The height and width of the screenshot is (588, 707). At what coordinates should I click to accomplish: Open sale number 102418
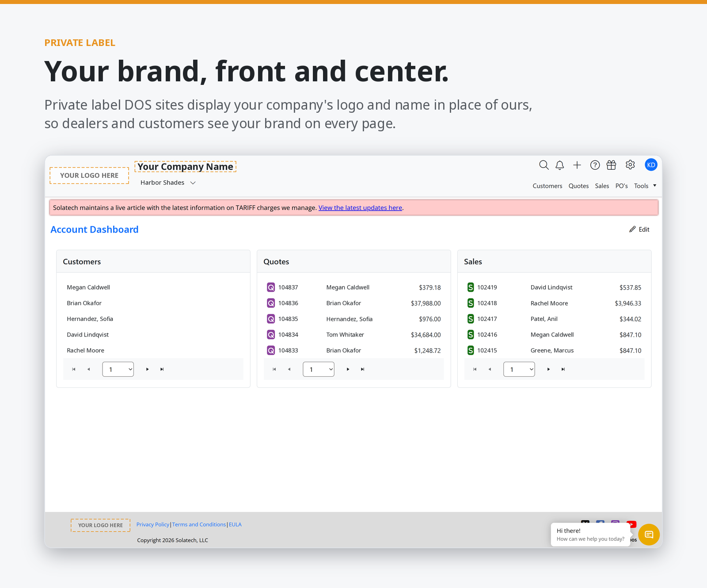coord(487,303)
